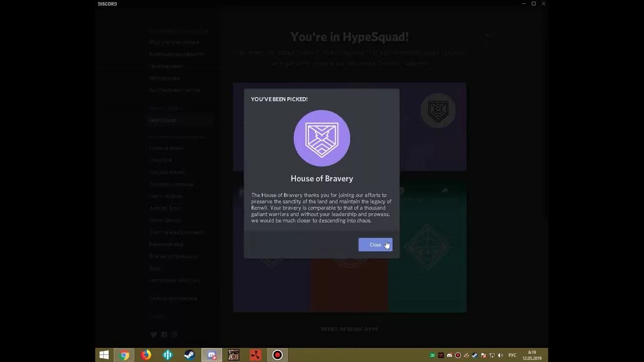644x362 pixels.
Task: Open Steam from the taskbar
Action: pyautogui.click(x=190, y=355)
